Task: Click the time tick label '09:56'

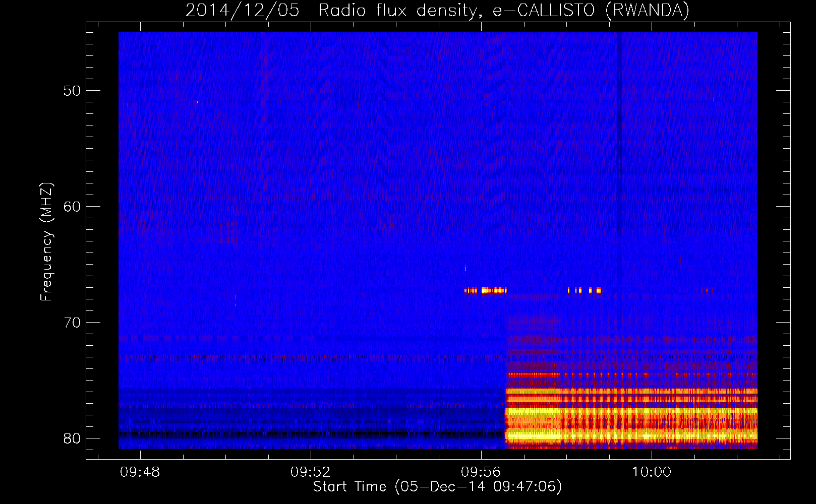Action: (x=481, y=472)
